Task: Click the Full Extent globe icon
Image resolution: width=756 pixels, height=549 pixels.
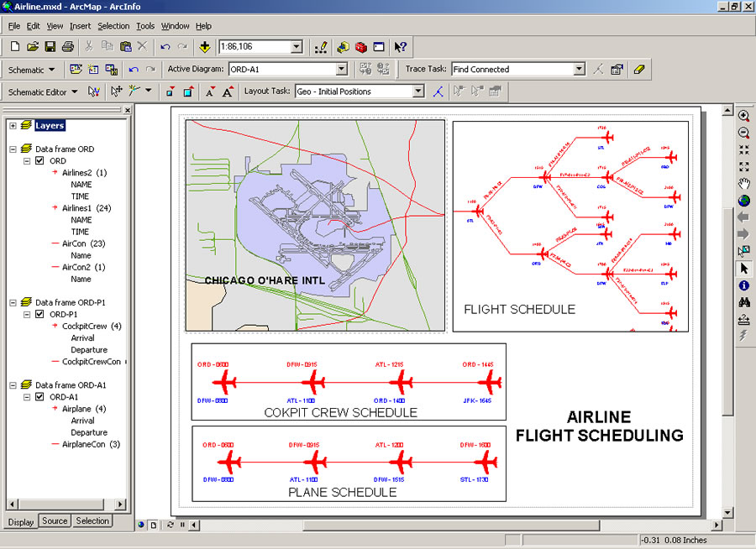Action: pos(744,201)
